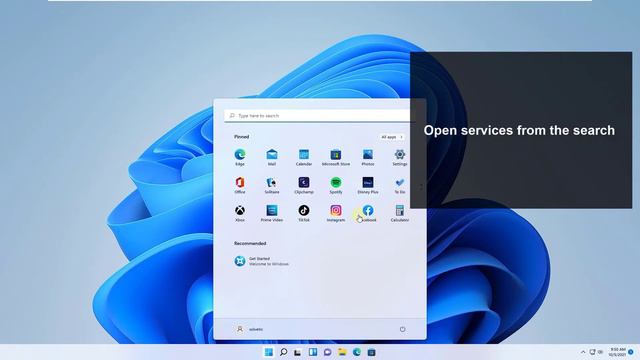Open the Calendar pinned app
The height and width of the screenshot is (360, 640).
[304, 157]
